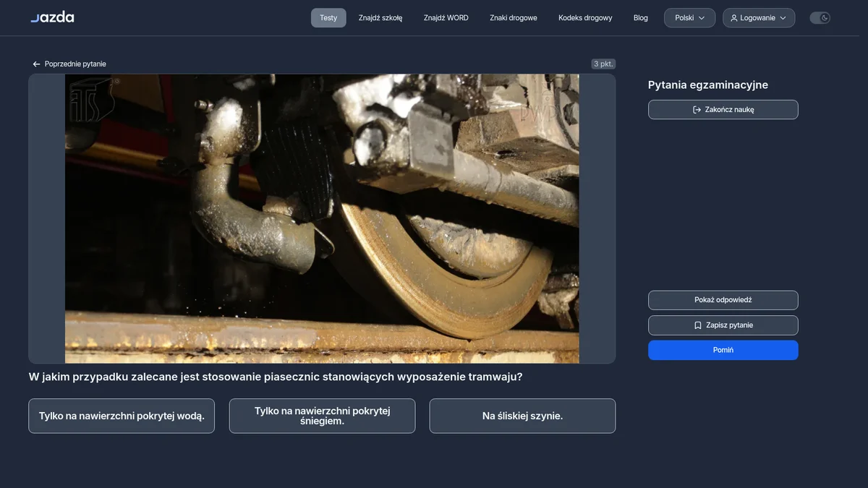The width and height of the screenshot is (868, 488).
Task: Go to Znaki drogowe page
Action: pos(514,18)
